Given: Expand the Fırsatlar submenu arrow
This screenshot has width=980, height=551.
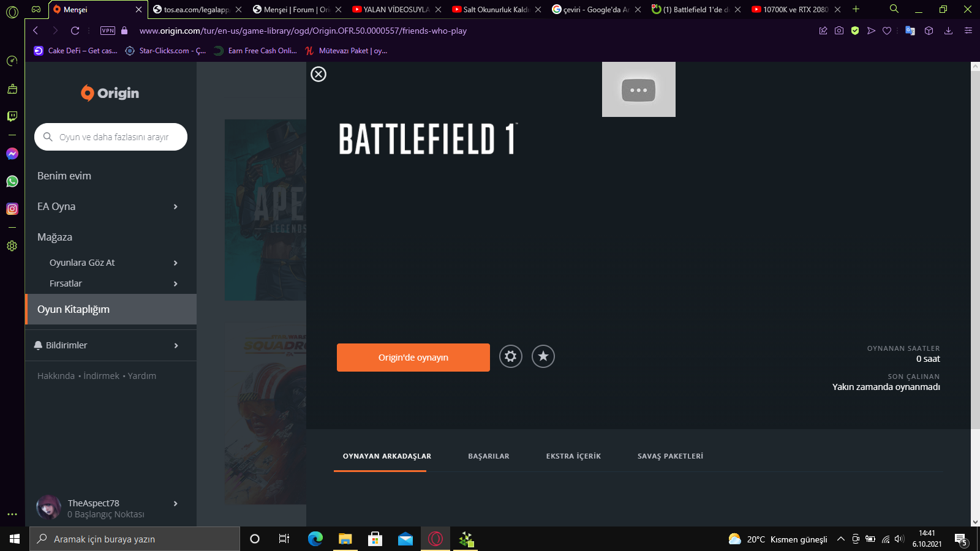Looking at the screenshot, I should coord(176,283).
